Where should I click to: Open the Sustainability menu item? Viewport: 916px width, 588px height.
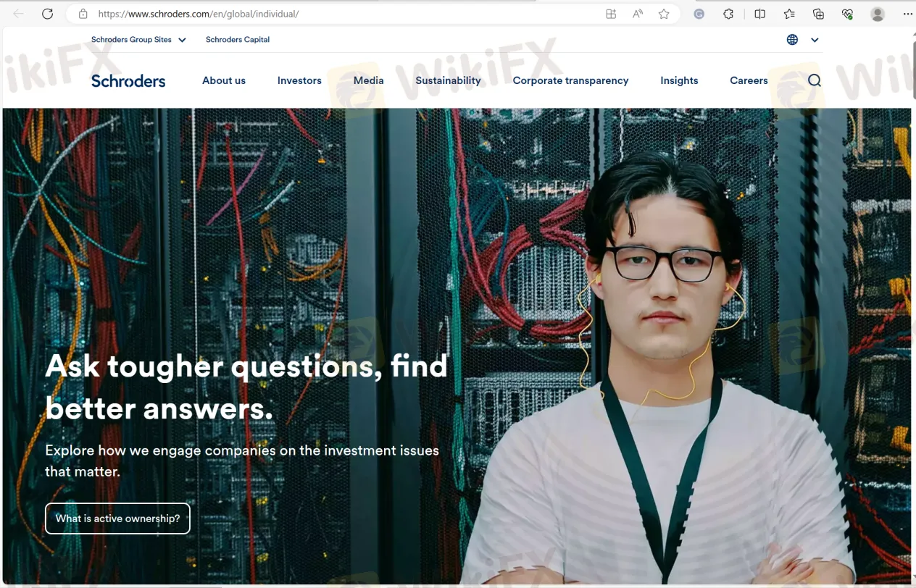coord(448,80)
